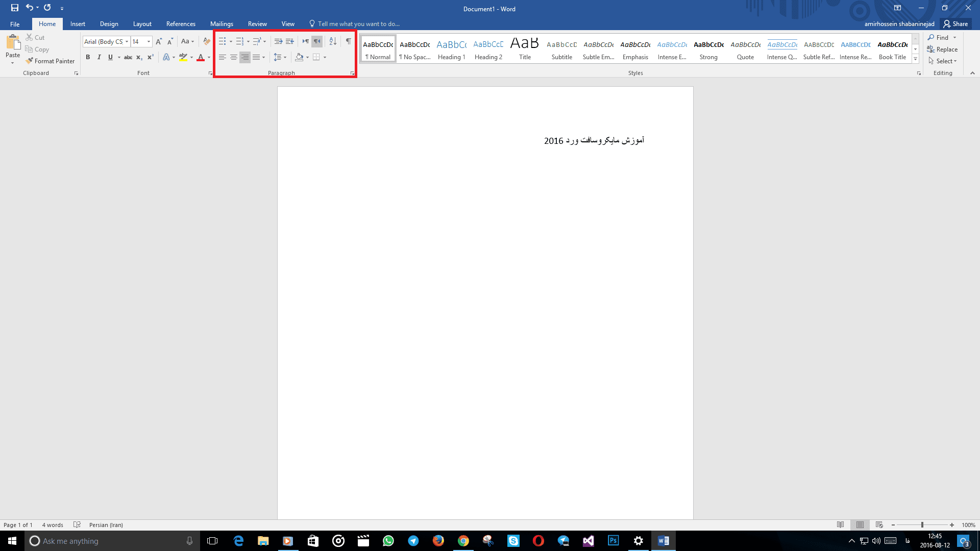The height and width of the screenshot is (551, 980).
Task: Open line and paragraph spacing dropdown
Action: tap(280, 57)
